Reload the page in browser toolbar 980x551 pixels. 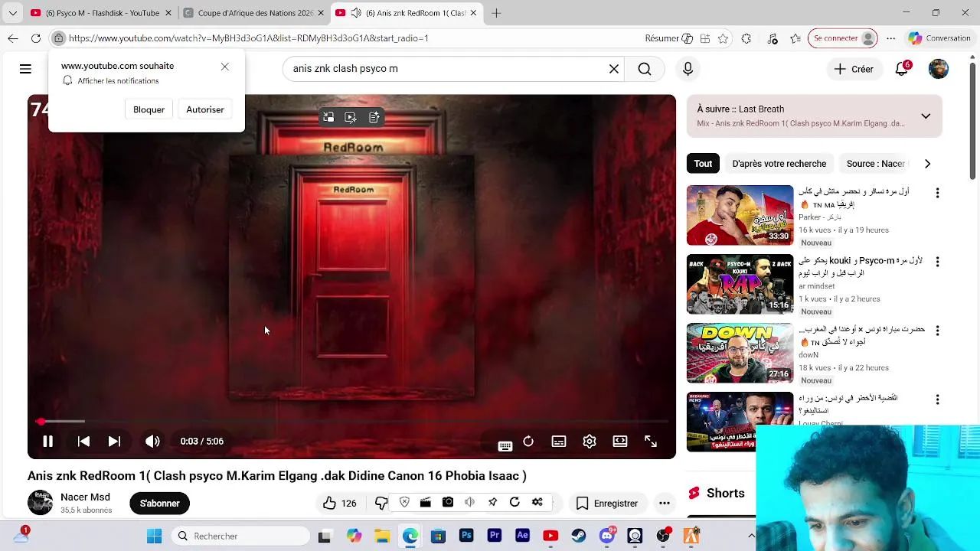[36, 38]
